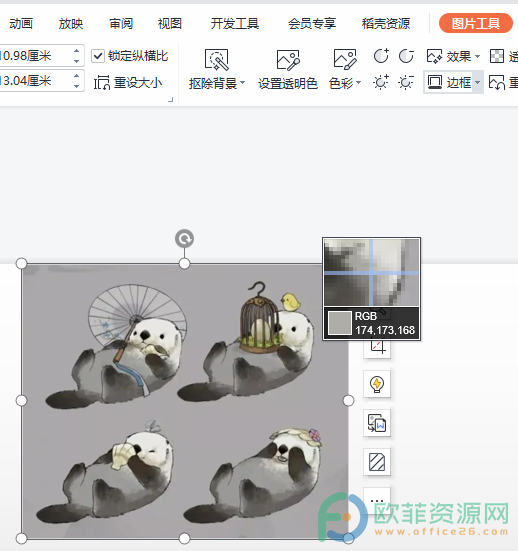Open the 审阅 tab
518x551 pixels.
(121, 24)
